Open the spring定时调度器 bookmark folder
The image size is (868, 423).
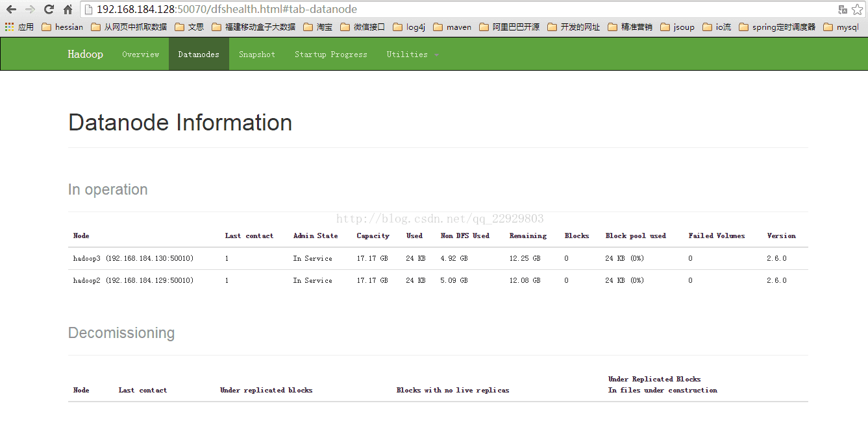(777, 27)
